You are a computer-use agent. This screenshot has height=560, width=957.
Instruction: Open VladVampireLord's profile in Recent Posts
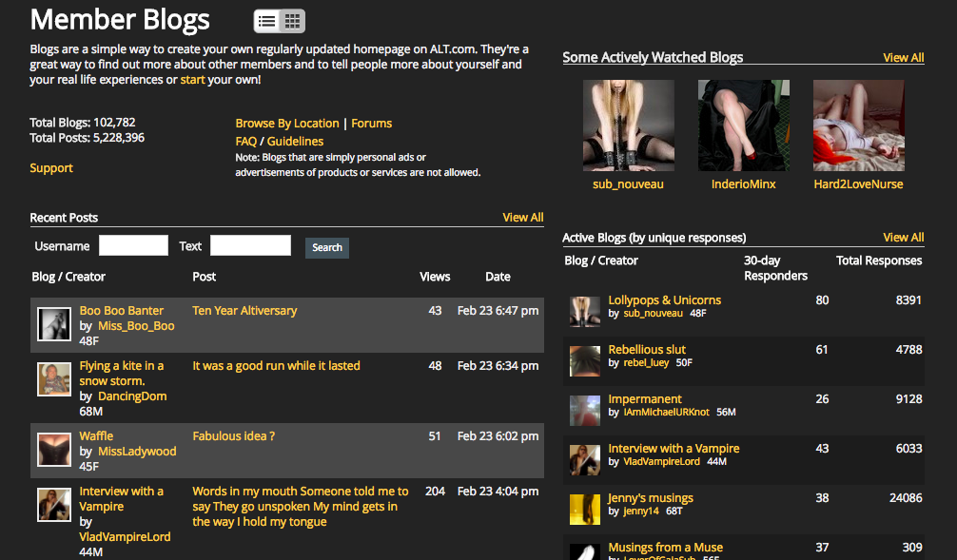tap(126, 537)
